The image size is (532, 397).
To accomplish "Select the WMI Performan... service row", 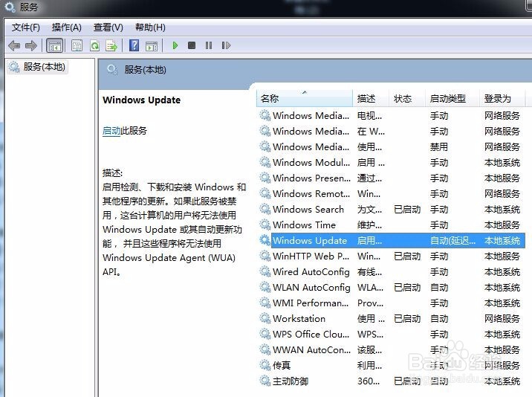I will [x=391, y=303].
